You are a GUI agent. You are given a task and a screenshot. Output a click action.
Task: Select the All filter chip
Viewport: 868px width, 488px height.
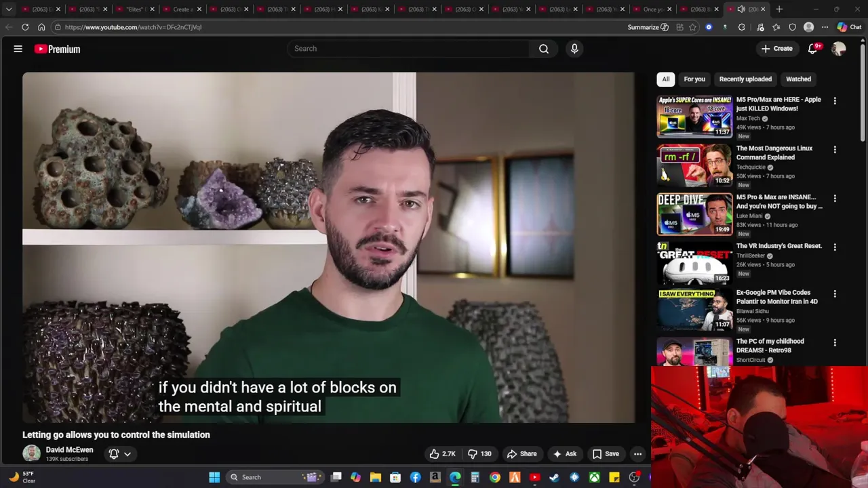(x=666, y=79)
